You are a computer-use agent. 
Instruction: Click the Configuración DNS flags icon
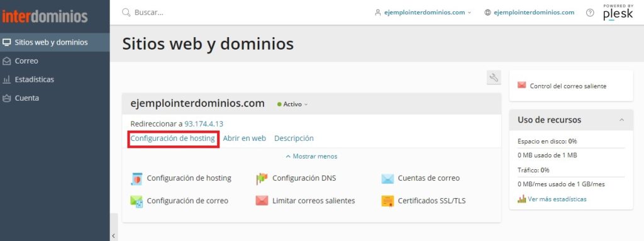click(262, 179)
